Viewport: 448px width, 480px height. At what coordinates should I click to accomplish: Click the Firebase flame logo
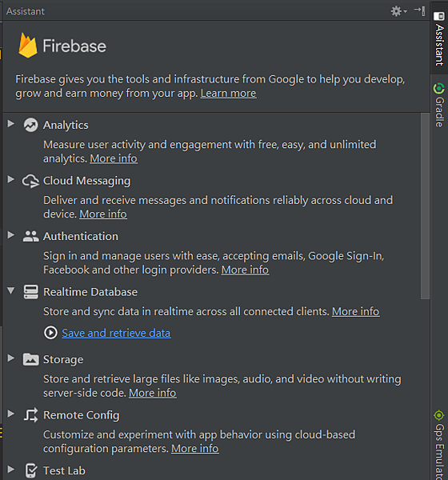pyautogui.click(x=27, y=46)
